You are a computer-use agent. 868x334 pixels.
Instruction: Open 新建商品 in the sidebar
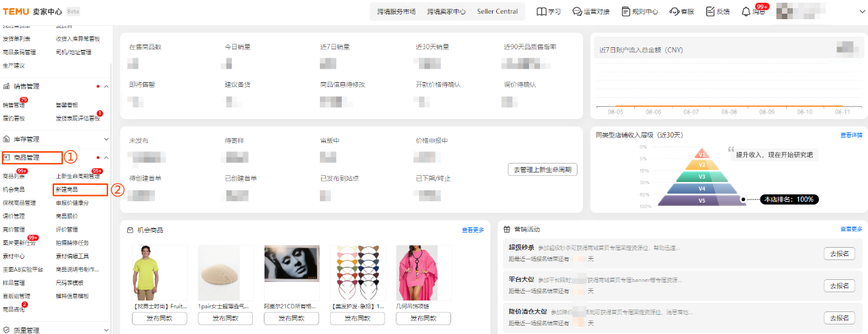pyautogui.click(x=67, y=190)
